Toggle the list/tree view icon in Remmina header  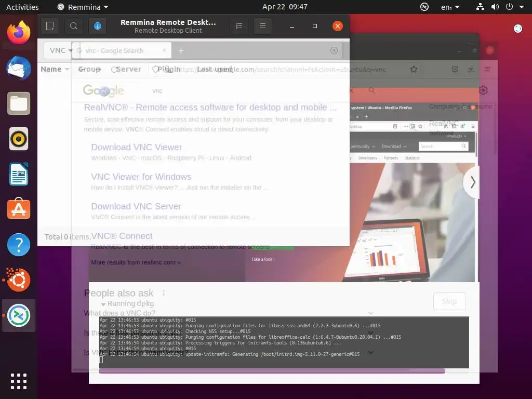tap(239, 26)
